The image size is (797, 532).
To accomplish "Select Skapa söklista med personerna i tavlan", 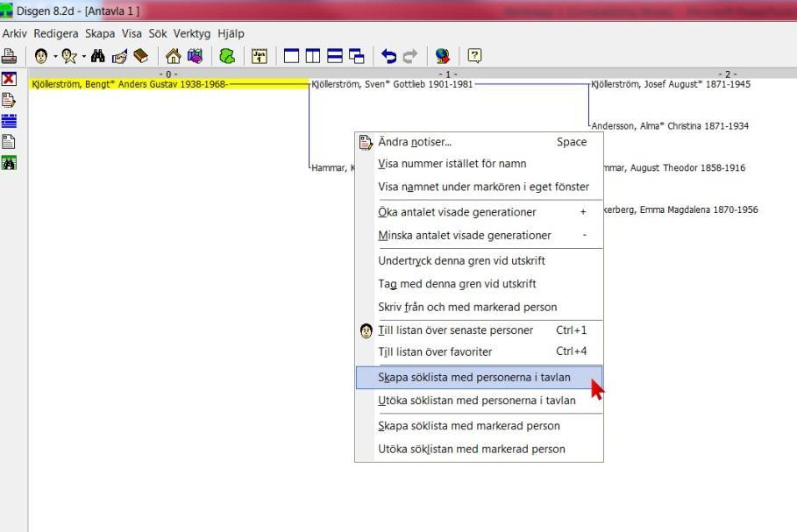I will (479, 378).
